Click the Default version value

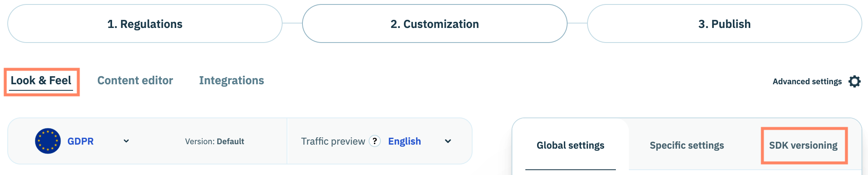[x=231, y=141]
